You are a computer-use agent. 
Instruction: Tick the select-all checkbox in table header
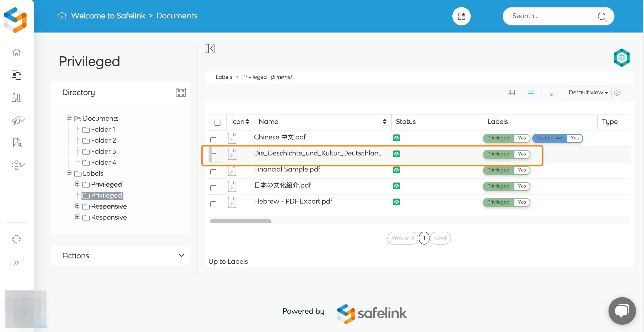tap(217, 122)
